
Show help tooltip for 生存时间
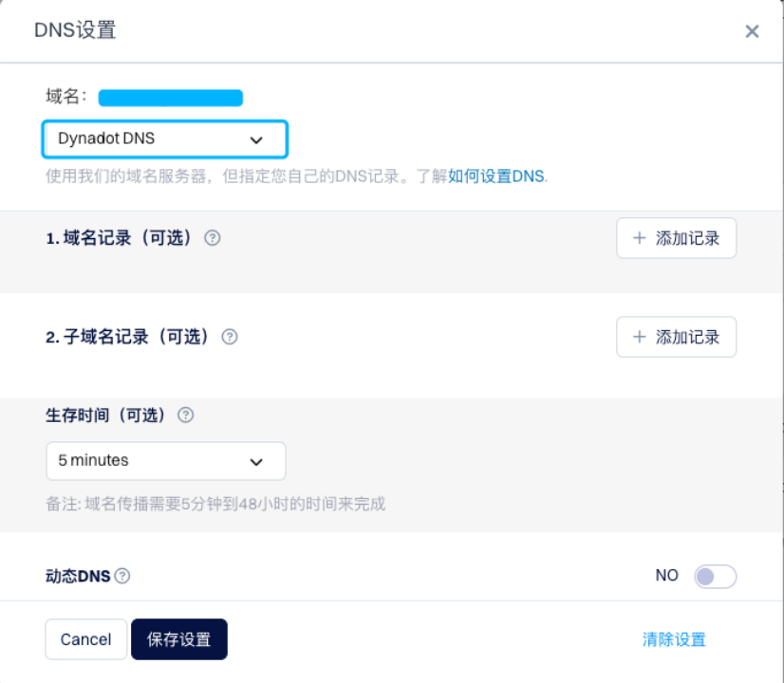(x=186, y=415)
